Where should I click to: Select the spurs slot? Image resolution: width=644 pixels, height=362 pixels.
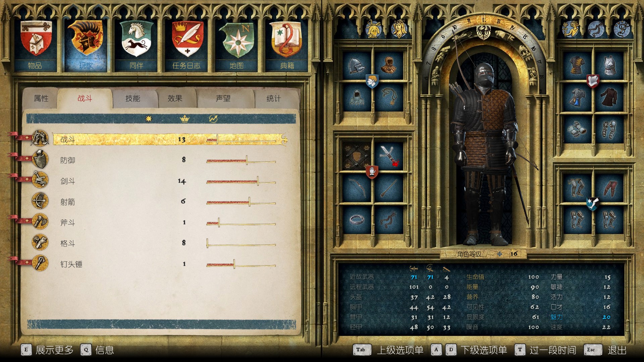click(x=388, y=220)
